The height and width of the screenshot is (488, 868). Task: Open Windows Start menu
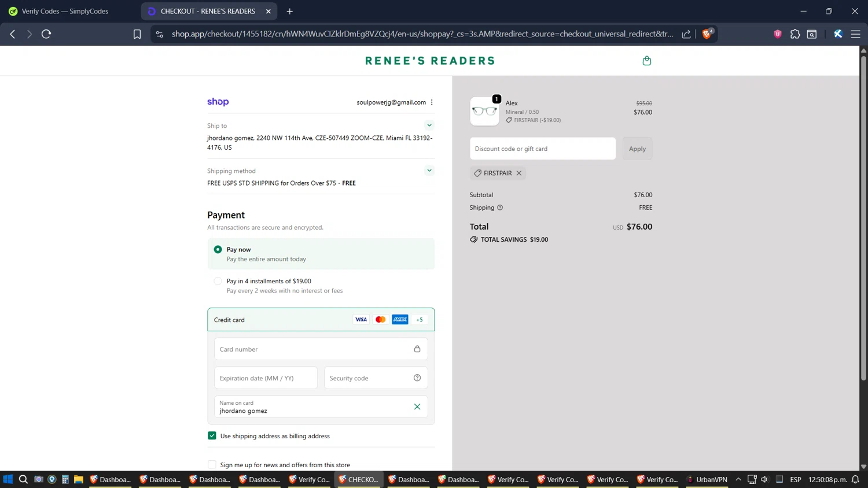8,479
